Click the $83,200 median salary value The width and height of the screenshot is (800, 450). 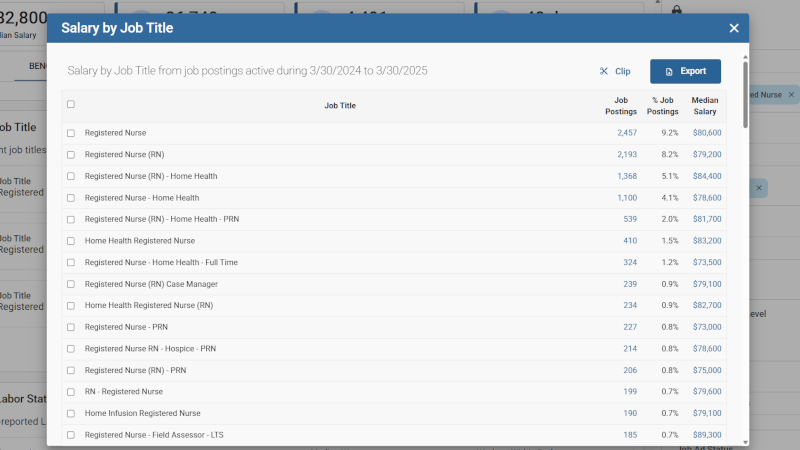(707, 241)
